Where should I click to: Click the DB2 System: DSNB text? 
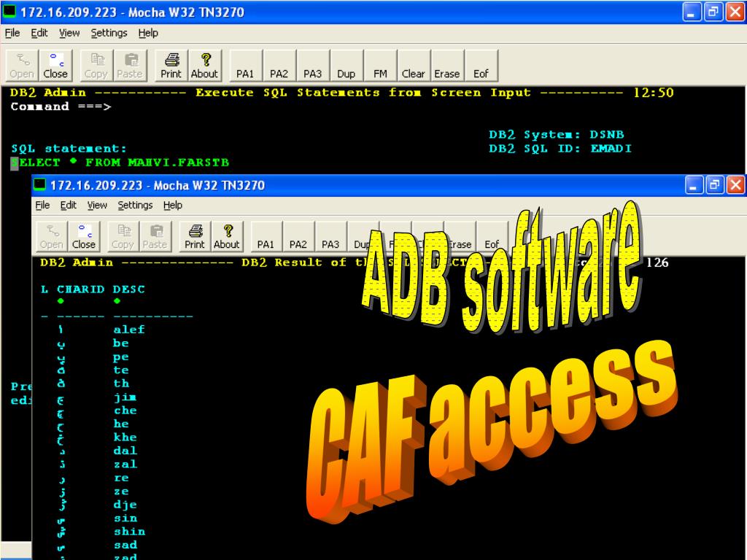coord(557,135)
